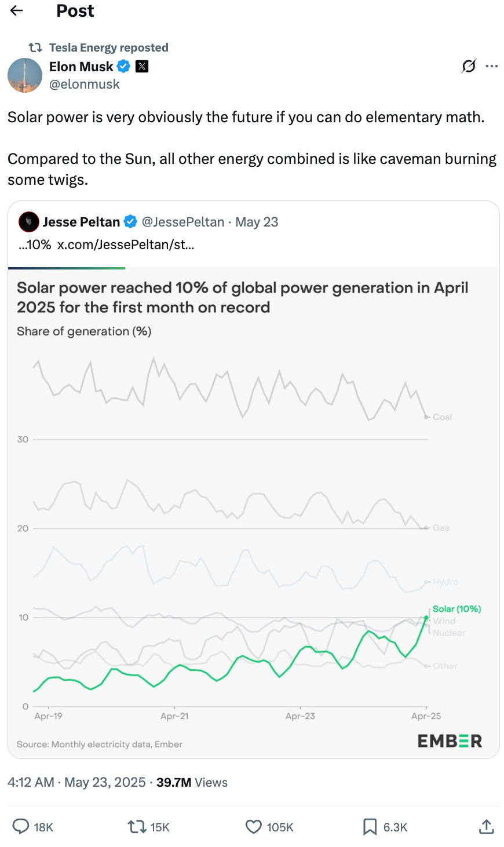504x847 pixels.
Task: Click the EMBER logo in the chart
Action: pyautogui.click(x=450, y=741)
